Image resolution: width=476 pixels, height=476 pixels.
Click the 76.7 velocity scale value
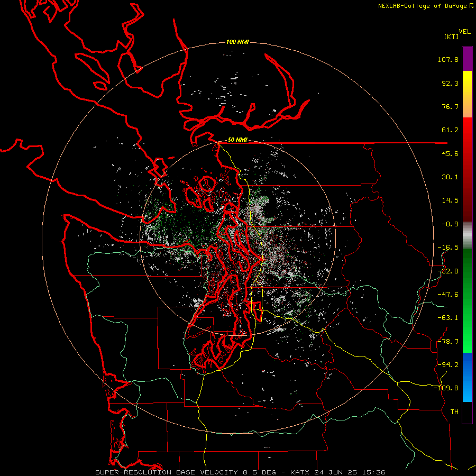[x=450, y=106]
